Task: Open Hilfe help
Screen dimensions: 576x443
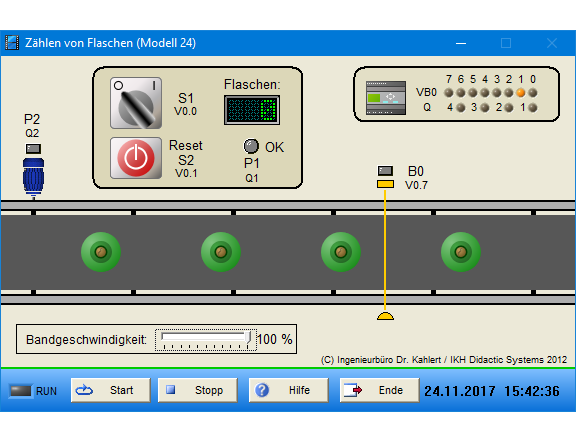Action: coord(288,390)
